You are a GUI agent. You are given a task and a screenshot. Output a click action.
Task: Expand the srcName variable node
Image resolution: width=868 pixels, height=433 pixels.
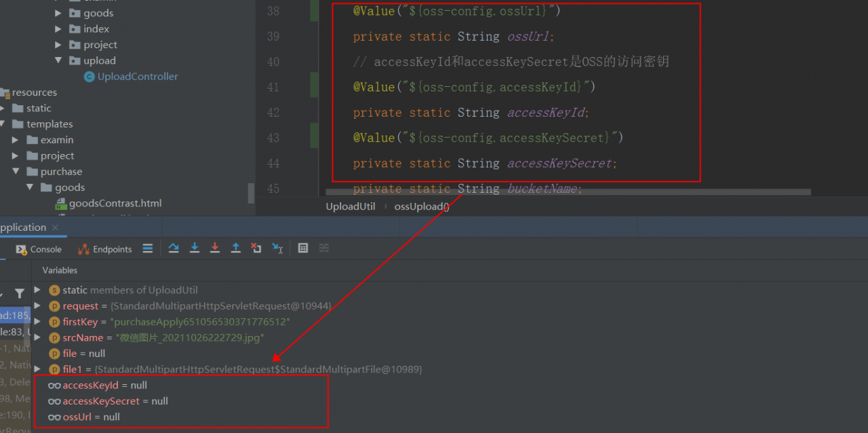[x=38, y=338]
